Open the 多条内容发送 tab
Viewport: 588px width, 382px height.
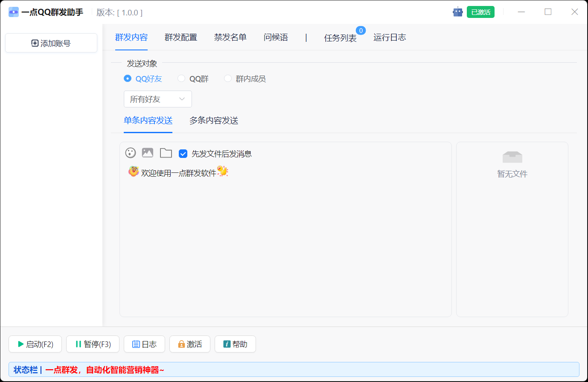click(x=213, y=121)
